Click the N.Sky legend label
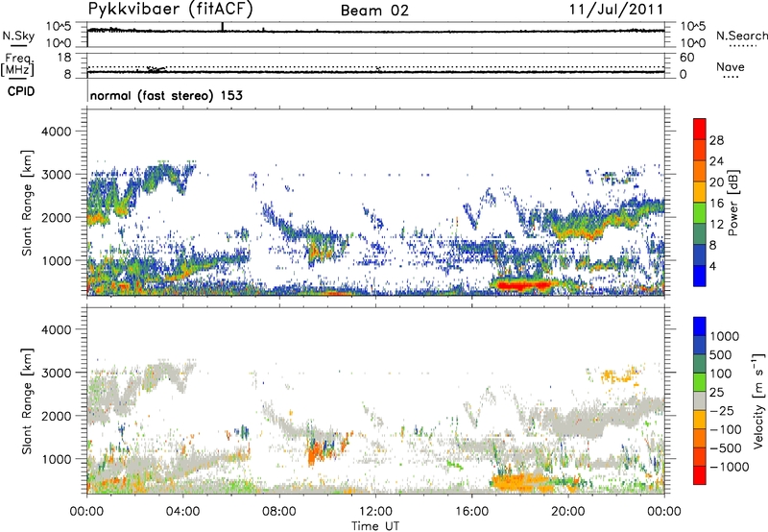The image size is (768, 532). [18, 36]
